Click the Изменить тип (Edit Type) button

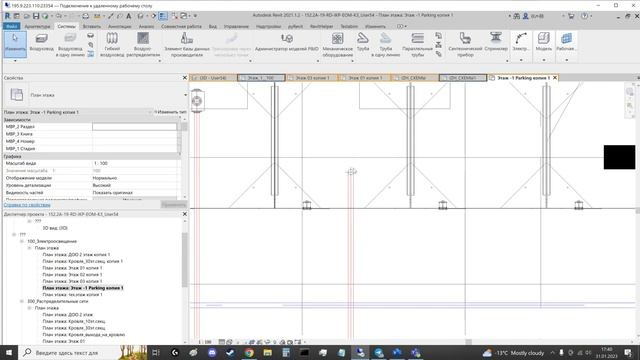coord(170,112)
